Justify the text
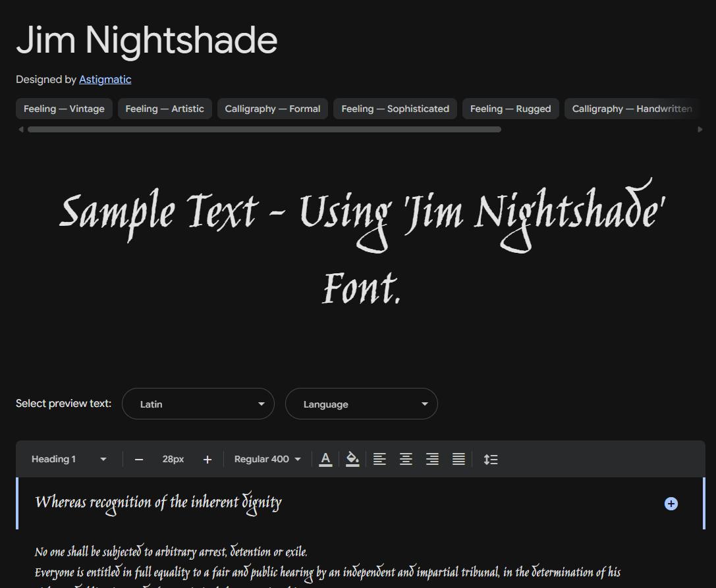The width and height of the screenshot is (716, 588). (x=459, y=459)
